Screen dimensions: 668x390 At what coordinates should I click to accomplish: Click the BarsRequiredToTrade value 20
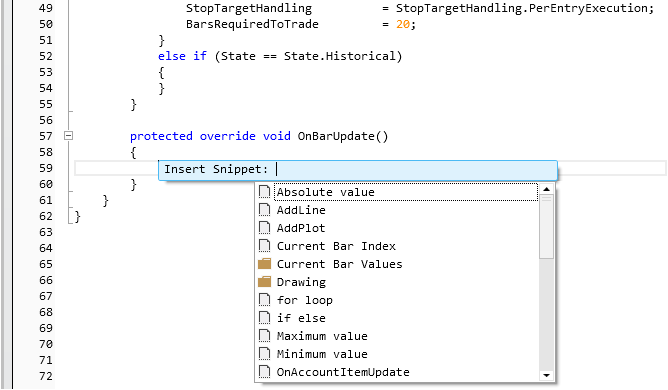pyautogui.click(x=403, y=24)
